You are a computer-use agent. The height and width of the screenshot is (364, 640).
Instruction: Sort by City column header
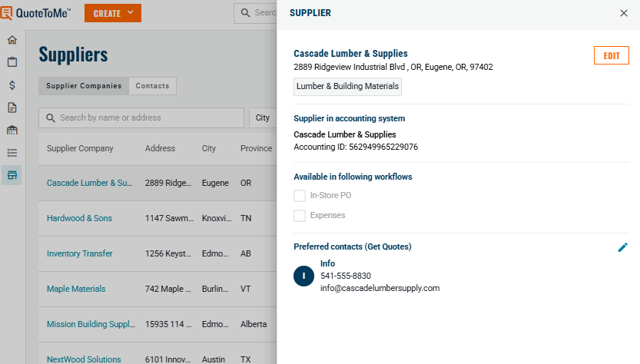point(208,148)
